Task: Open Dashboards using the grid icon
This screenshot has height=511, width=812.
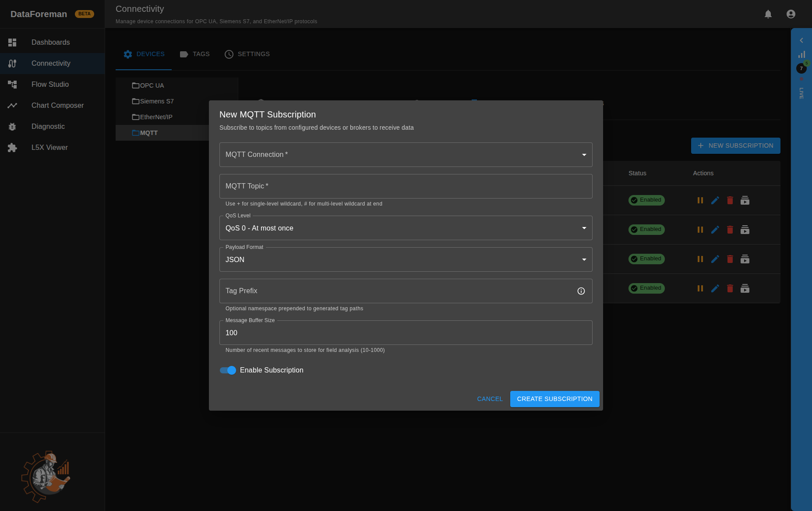Action: coord(12,42)
